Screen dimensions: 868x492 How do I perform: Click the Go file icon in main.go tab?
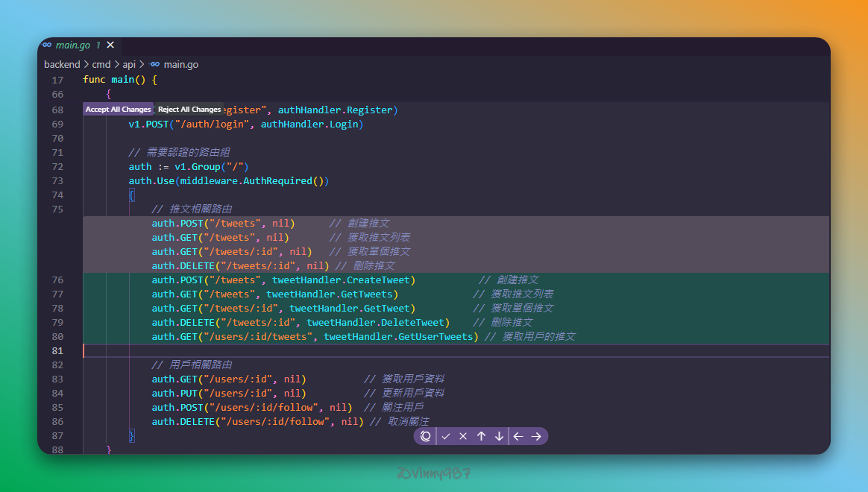[47, 45]
